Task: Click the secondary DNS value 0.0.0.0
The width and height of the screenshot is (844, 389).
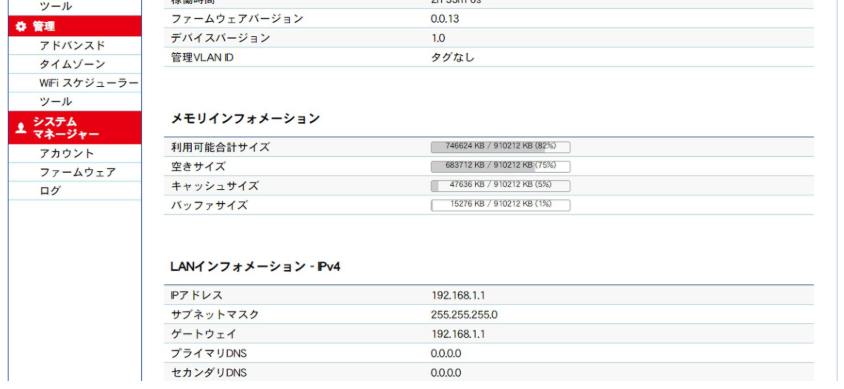Action: pos(446,373)
